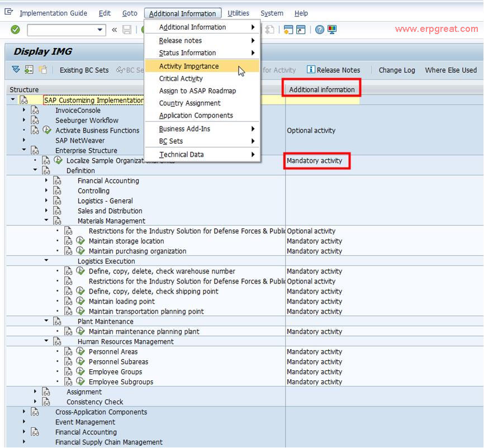
Task: Click IMG activity icon for Activate Business Functions
Action: 47,130
